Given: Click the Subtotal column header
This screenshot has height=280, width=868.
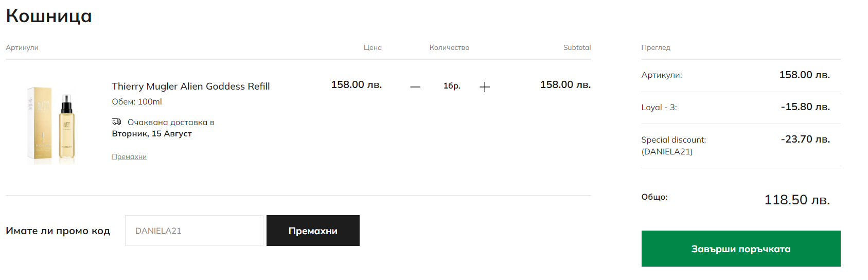Looking at the screenshot, I should coord(577,48).
